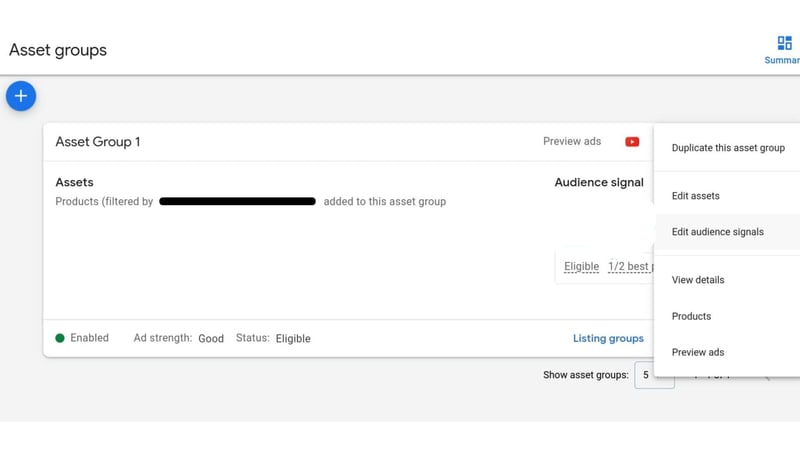Click the 'Show asset groups:' label
This screenshot has width=800, height=450.
(586, 375)
